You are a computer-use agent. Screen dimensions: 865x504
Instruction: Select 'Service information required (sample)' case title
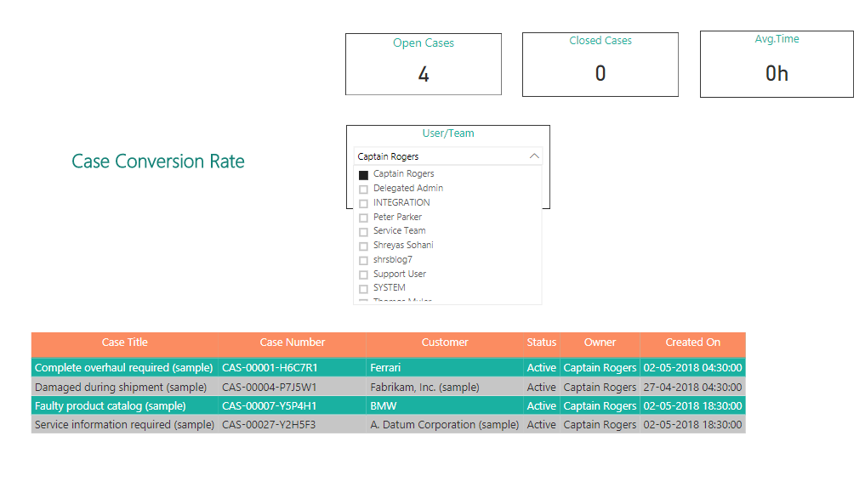(124, 425)
